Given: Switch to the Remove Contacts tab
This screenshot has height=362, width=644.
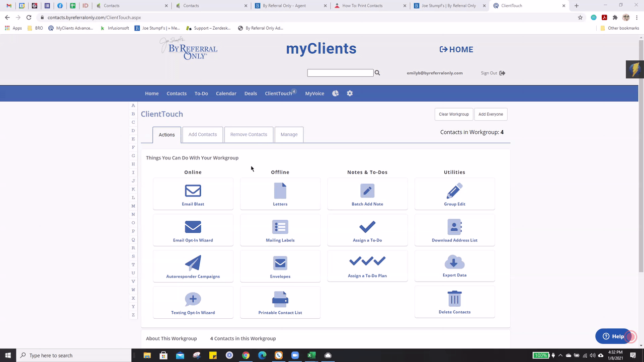Looking at the screenshot, I should point(249,135).
